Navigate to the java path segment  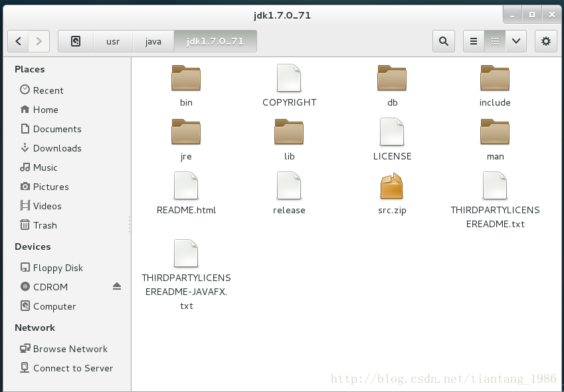[153, 41]
